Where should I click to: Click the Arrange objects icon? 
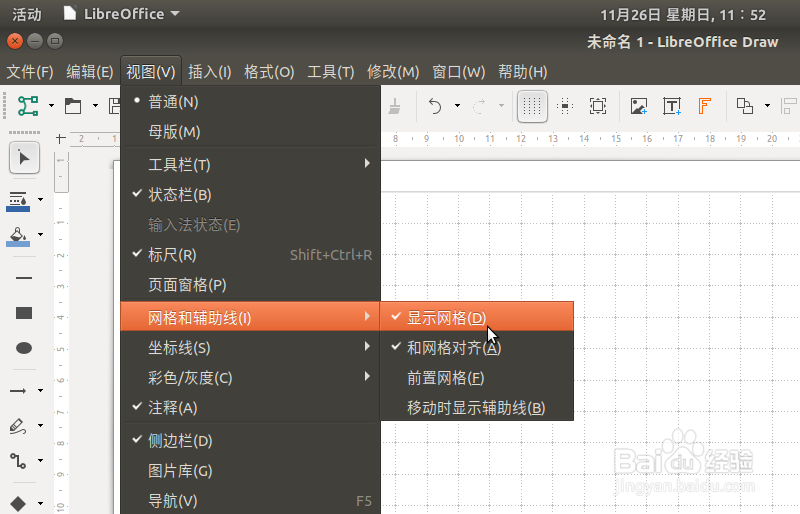(745, 106)
